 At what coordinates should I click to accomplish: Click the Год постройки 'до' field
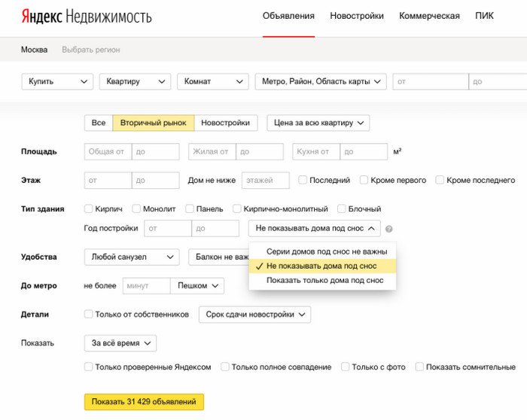215,229
